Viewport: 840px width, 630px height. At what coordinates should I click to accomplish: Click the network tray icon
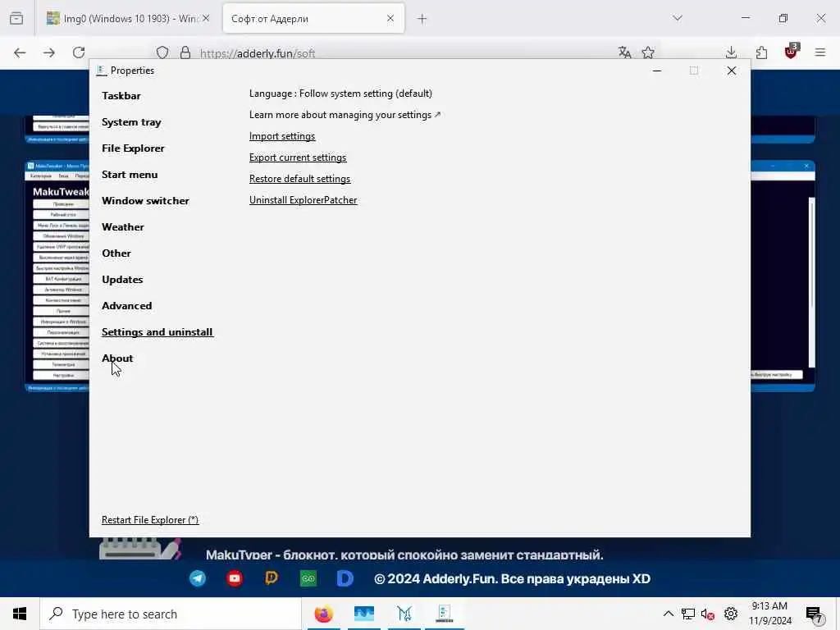688,614
